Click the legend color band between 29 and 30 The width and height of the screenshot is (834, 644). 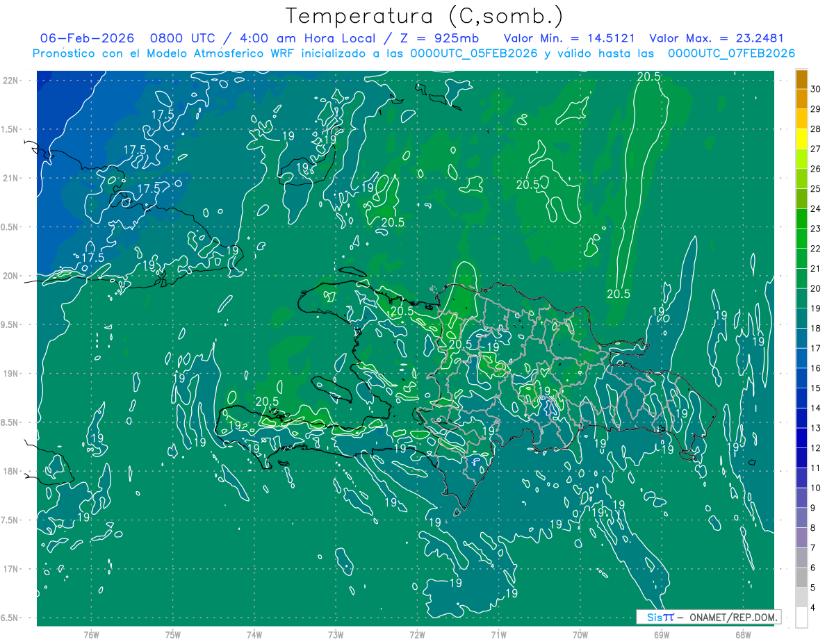pyautogui.click(x=801, y=99)
